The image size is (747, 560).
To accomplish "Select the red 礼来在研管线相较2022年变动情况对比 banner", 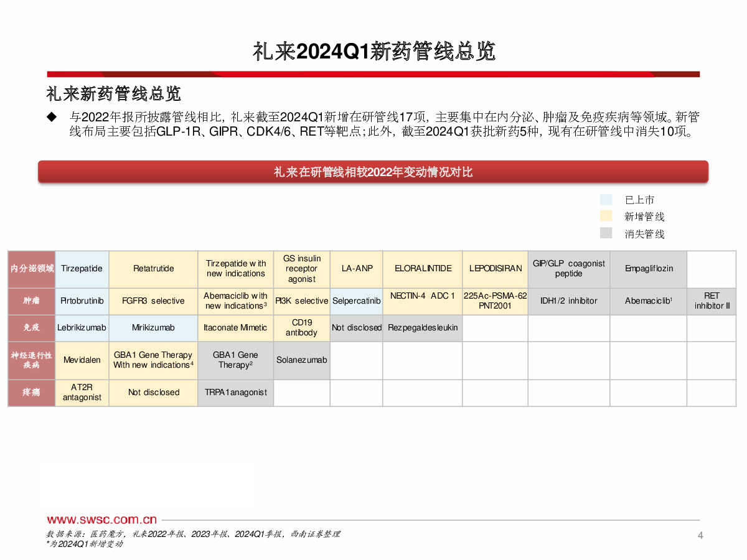I will pyautogui.click(x=373, y=172).
